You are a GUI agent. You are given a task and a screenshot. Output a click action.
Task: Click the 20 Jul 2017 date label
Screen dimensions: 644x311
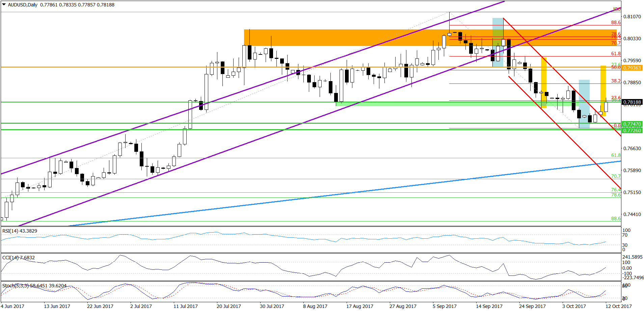(x=229, y=306)
